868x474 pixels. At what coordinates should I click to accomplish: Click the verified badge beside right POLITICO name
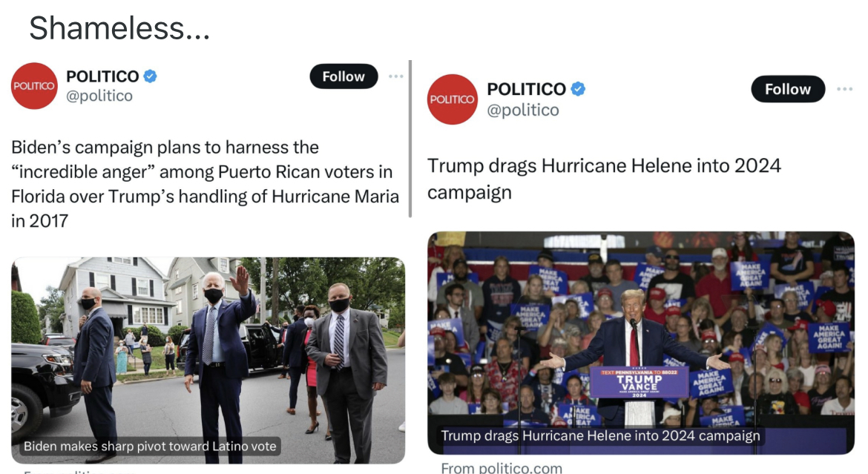pos(578,88)
